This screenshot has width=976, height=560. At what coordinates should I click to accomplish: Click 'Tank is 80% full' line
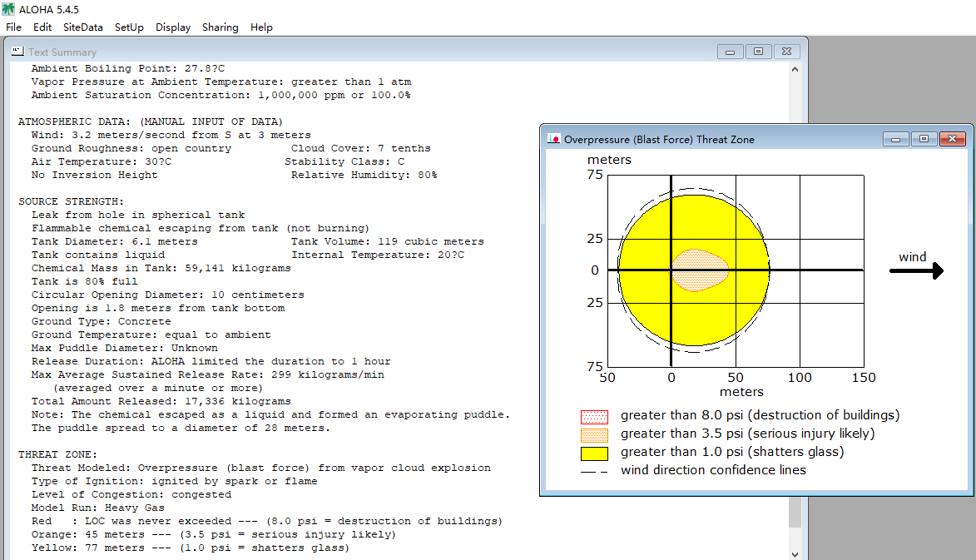[x=84, y=281]
